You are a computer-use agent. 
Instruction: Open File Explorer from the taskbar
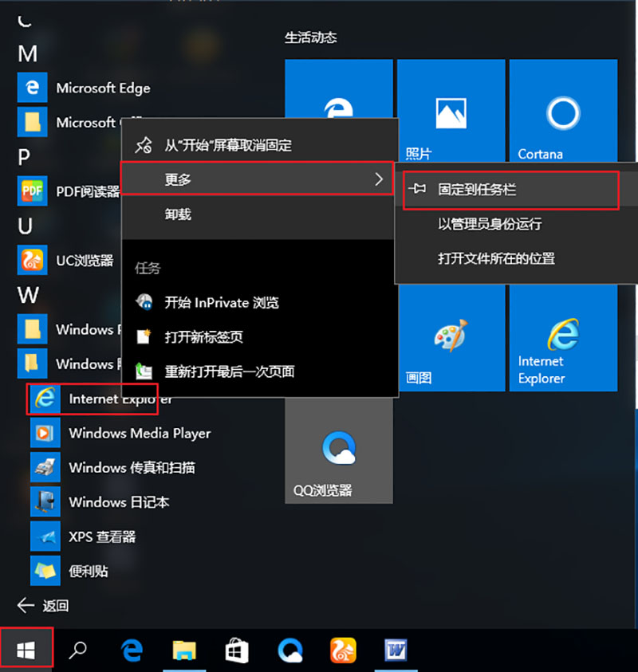184,650
